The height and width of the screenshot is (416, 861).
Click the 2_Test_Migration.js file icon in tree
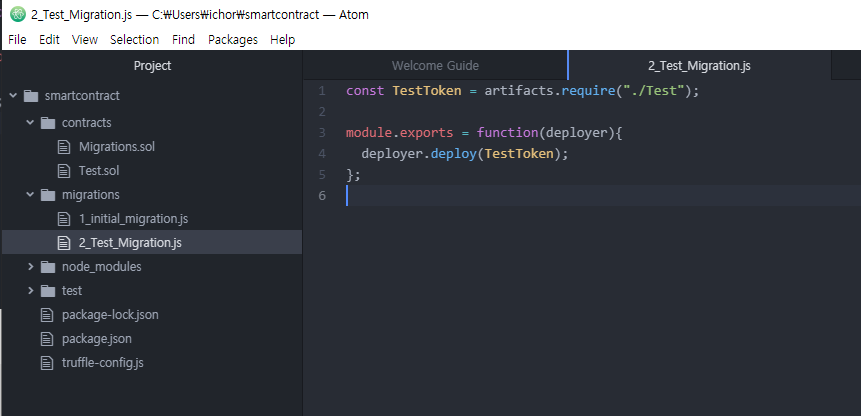click(64, 243)
